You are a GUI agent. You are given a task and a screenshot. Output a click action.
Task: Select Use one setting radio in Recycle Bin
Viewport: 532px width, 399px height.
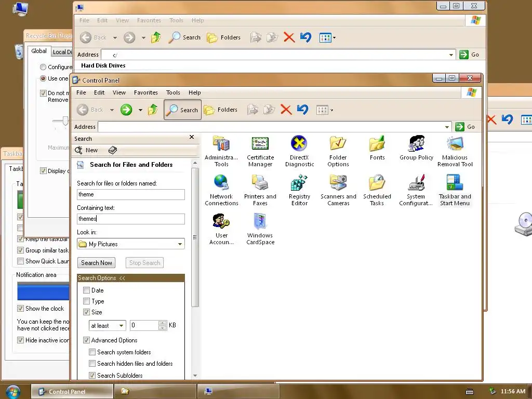(x=43, y=78)
